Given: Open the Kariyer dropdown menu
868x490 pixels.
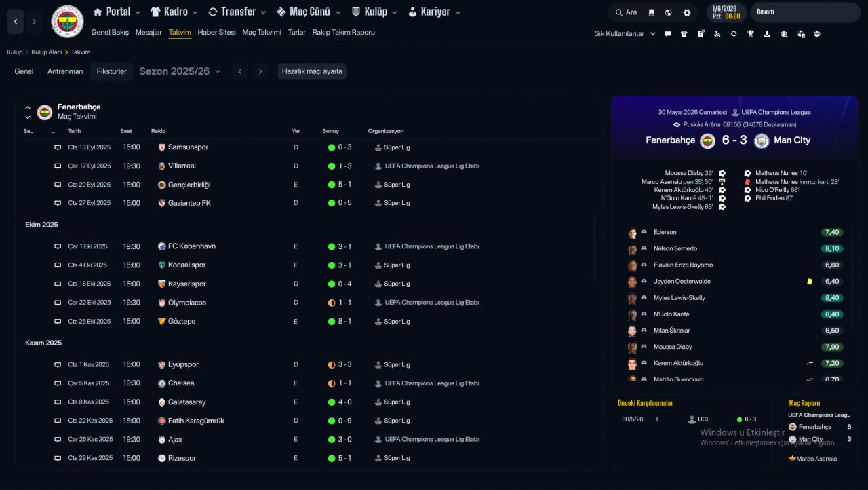Looking at the screenshot, I should coord(434,12).
